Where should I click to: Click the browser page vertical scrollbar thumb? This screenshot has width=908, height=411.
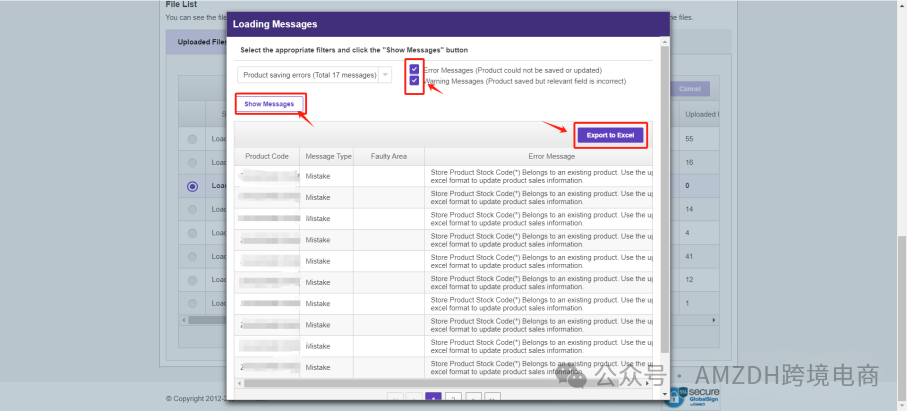(902, 317)
